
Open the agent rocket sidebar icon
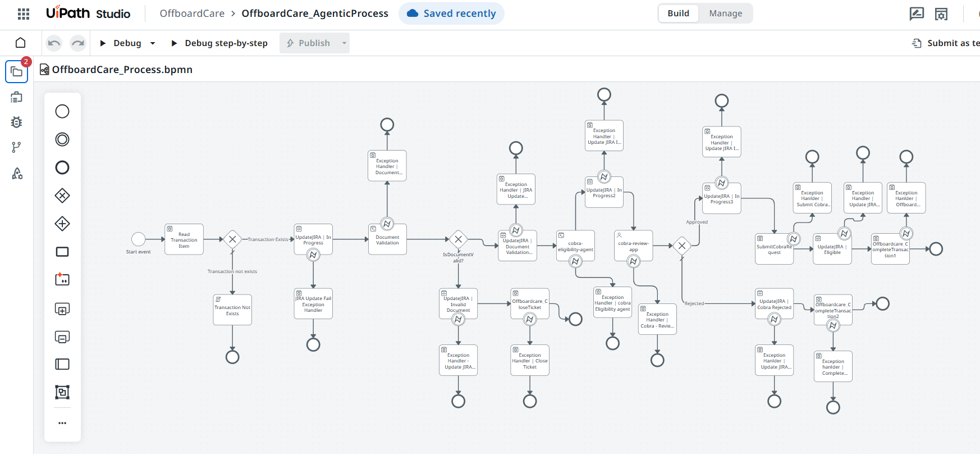pyautogui.click(x=17, y=174)
